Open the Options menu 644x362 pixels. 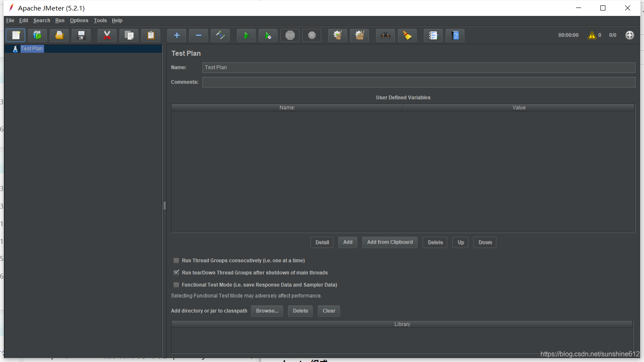click(79, 21)
